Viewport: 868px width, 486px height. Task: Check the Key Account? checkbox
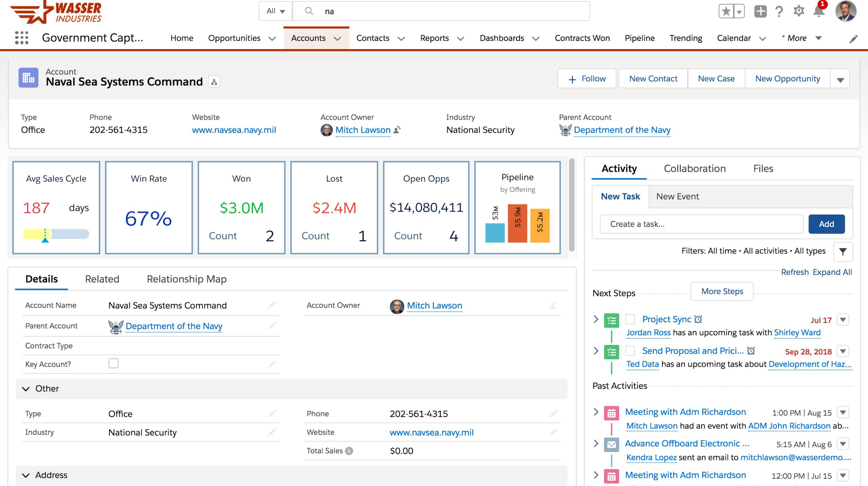click(114, 363)
